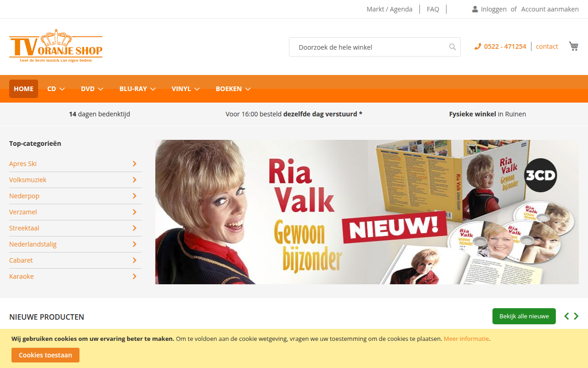588x368 pixels.
Task: Open the Streektaal category
Action: [24, 228]
